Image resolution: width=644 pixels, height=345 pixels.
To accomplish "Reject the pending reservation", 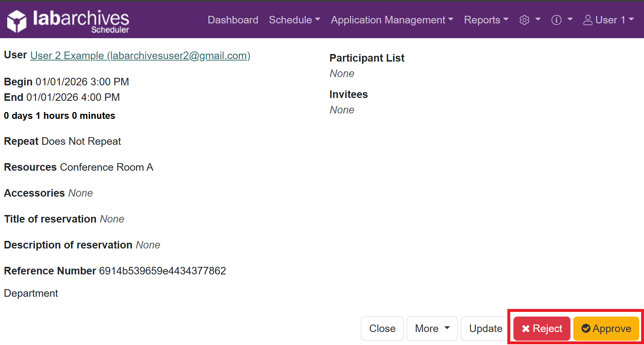I will 541,328.
